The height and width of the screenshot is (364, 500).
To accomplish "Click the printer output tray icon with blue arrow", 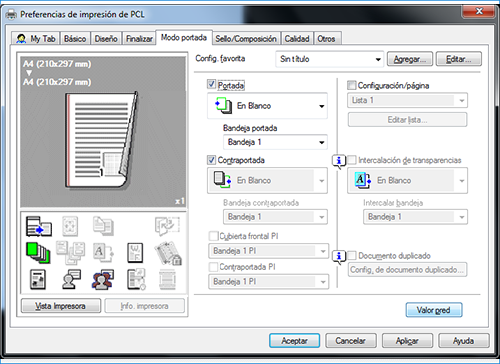I will (x=39, y=226).
